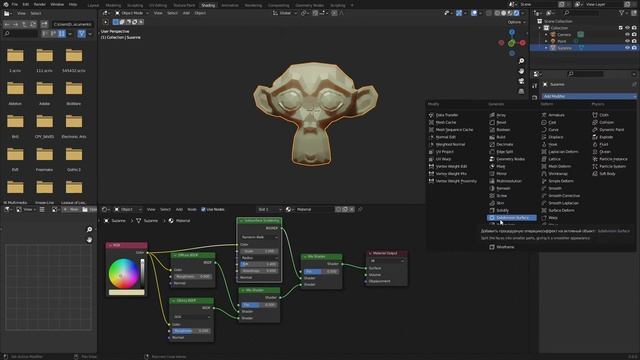The image size is (640, 360).
Task: Enable rendered viewport shading mode
Action: point(516,13)
